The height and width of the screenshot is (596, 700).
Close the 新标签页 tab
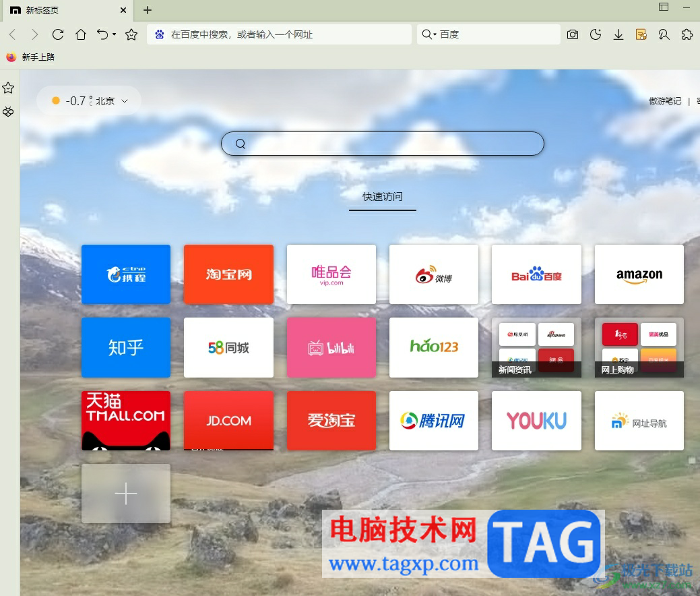point(123,10)
